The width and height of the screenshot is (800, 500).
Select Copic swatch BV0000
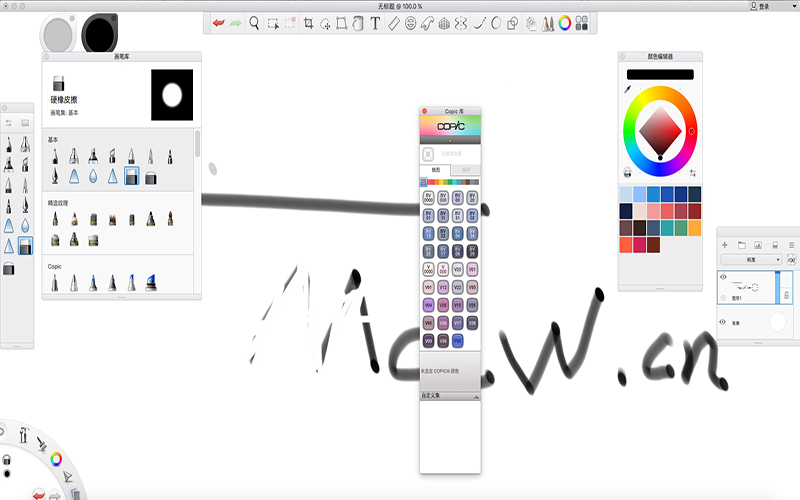[429, 197]
